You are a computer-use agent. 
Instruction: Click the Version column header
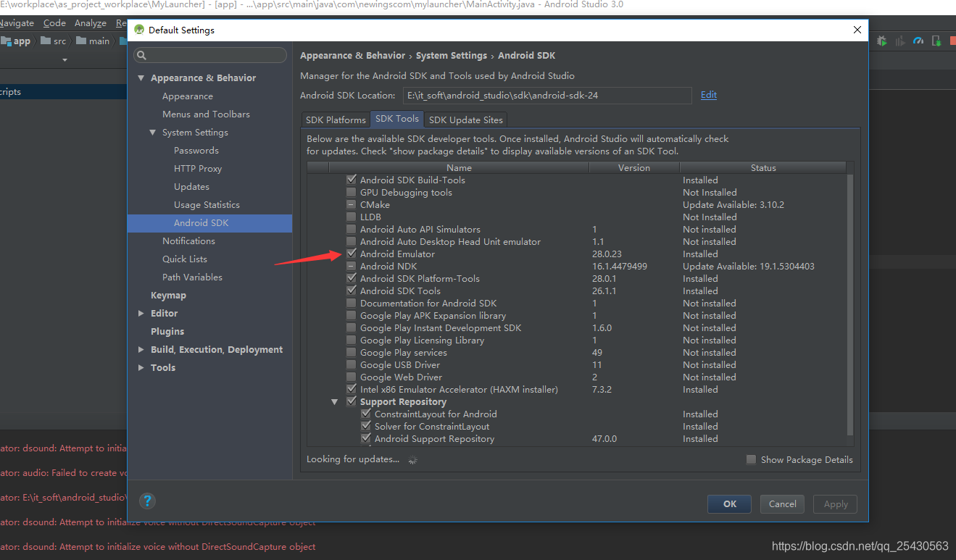point(634,167)
